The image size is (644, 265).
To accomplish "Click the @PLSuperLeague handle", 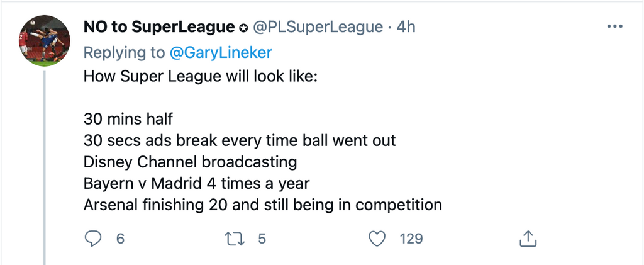I will (x=318, y=27).
